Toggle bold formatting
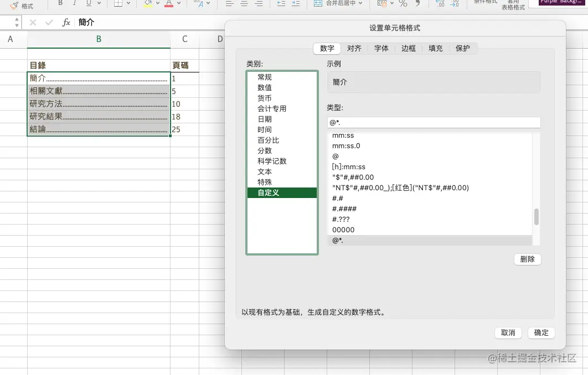588x375 pixels. (x=60, y=3)
